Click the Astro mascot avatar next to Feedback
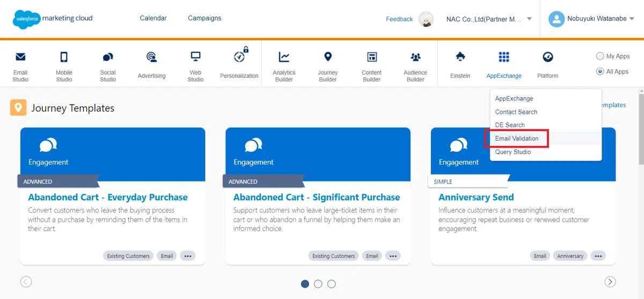This screenshot has width=644, height=299. (x=426, y=19)
